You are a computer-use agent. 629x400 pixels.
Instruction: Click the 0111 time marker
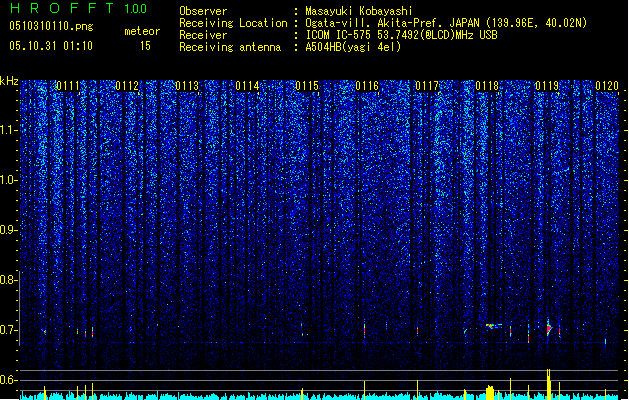(68, 86)
